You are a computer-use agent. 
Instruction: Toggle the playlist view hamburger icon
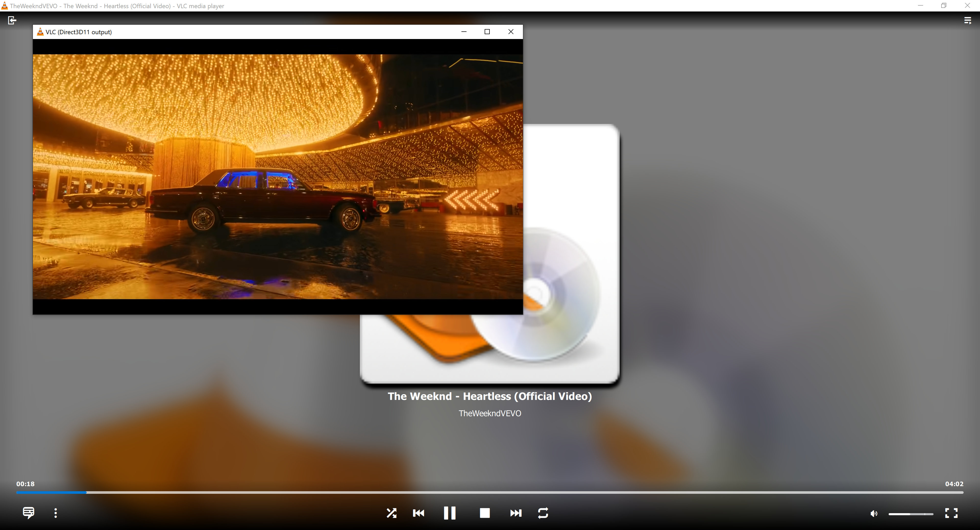[967, 20]
